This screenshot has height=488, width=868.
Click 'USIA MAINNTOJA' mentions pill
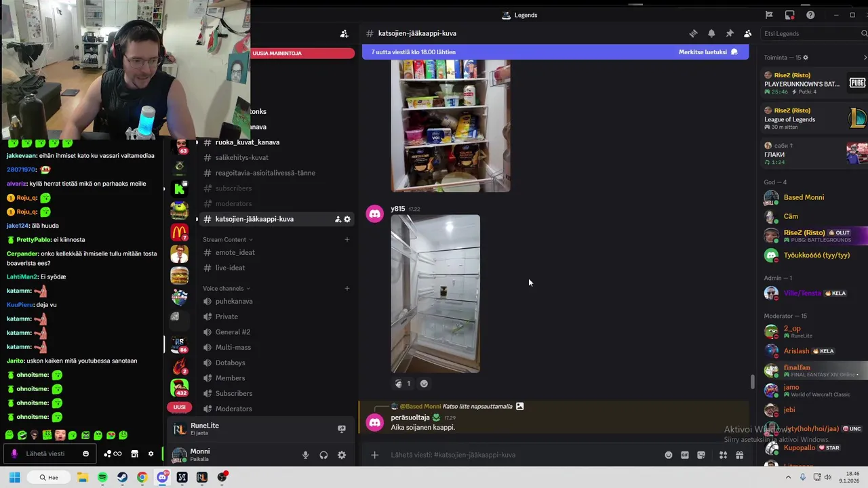pos(302,53)
